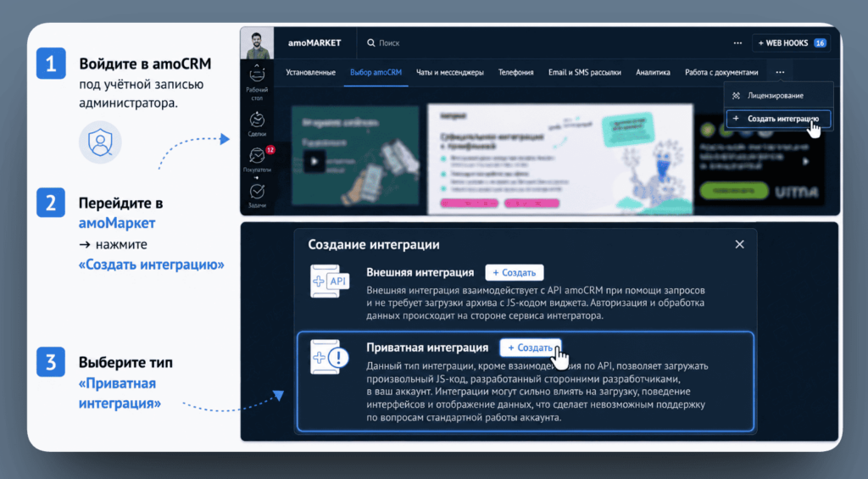Click the Создание интеграции dialog heading
Viewport: 868px width, 479px height.
click(x=374, y=244)
